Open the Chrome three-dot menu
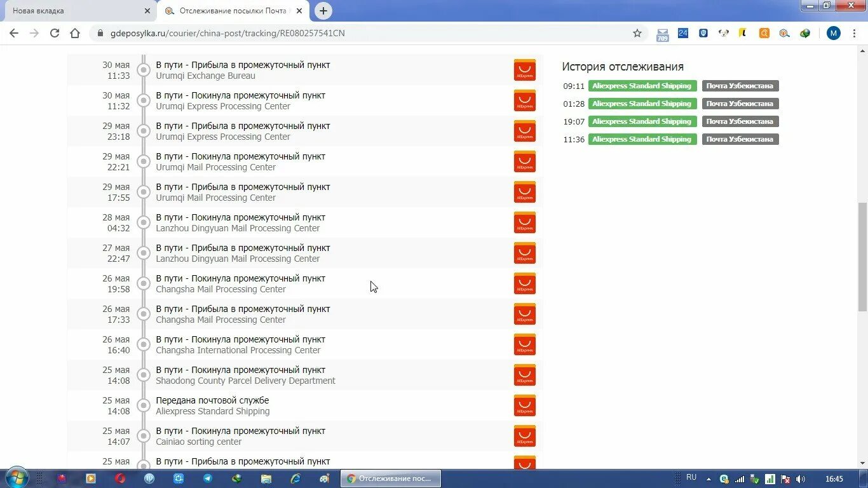The image size is (868, 488). coord(853,33)
